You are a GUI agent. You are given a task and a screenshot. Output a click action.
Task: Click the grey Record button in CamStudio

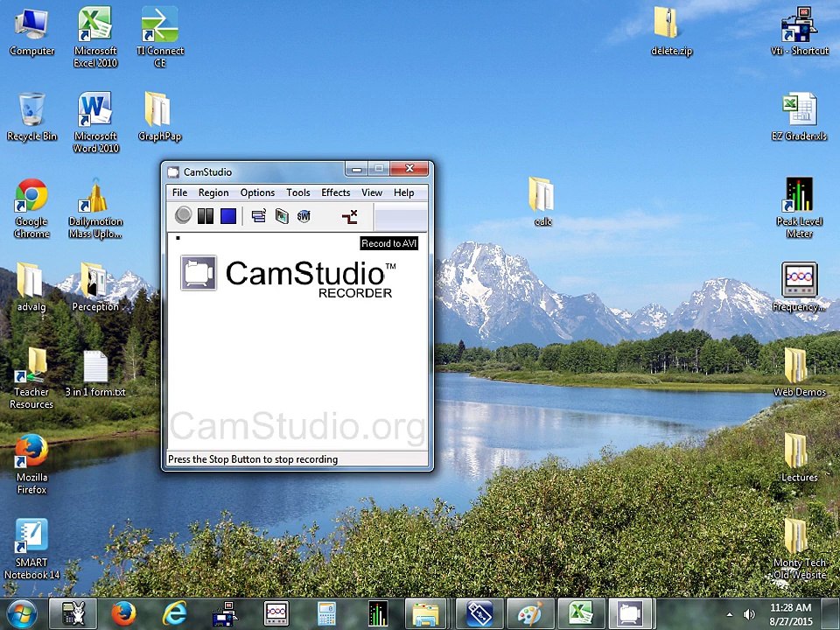coord(183,215)
